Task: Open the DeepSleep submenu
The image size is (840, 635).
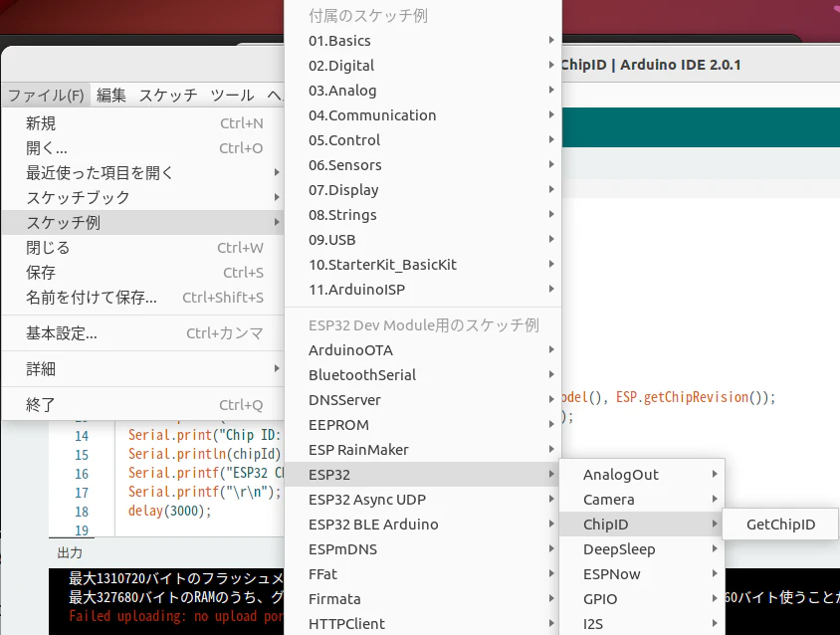Action: 642,549
